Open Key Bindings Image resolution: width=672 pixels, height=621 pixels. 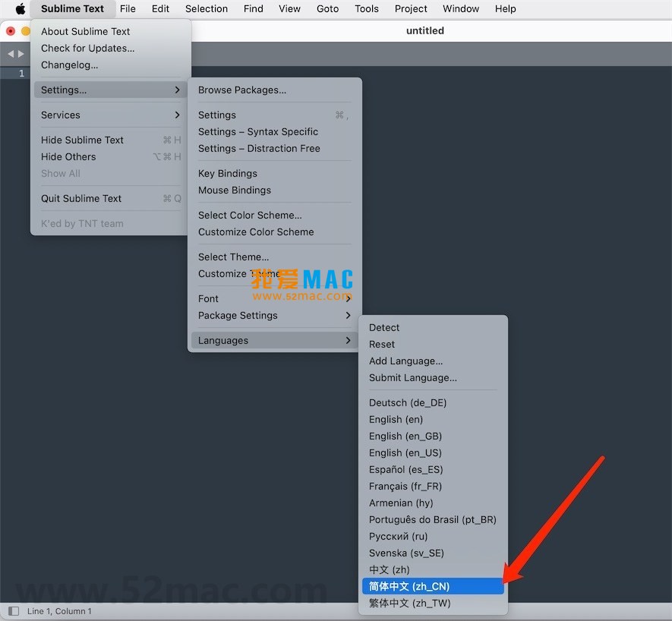click(274, 173)
